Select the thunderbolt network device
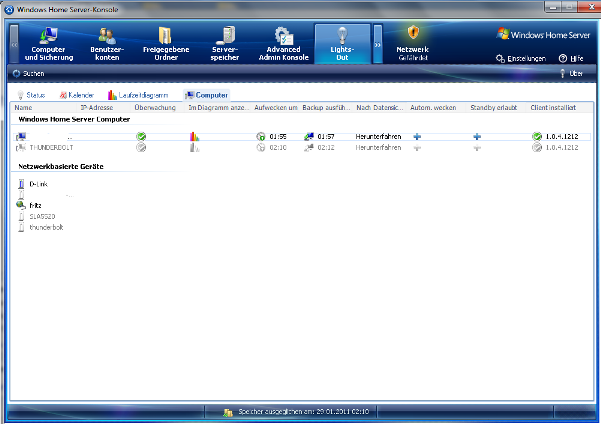 click(46, 227)
